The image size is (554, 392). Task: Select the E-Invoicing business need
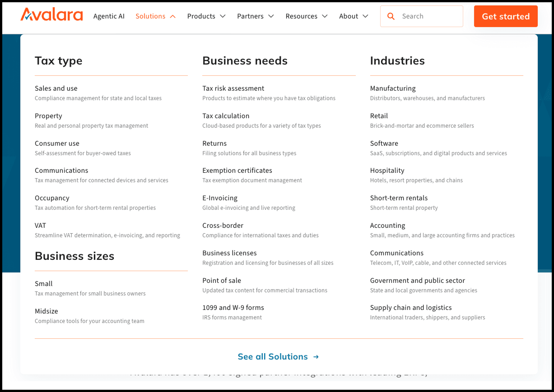coord(220,198)
